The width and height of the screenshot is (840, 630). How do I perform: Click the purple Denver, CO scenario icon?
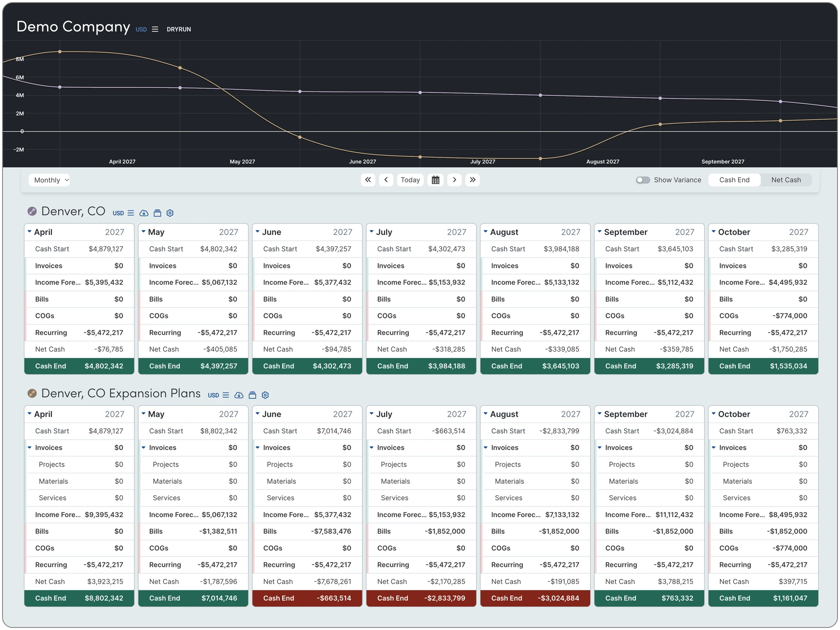32,211
